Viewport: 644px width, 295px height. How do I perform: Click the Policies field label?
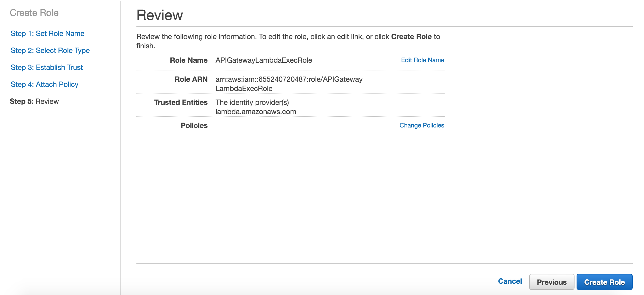194,126
